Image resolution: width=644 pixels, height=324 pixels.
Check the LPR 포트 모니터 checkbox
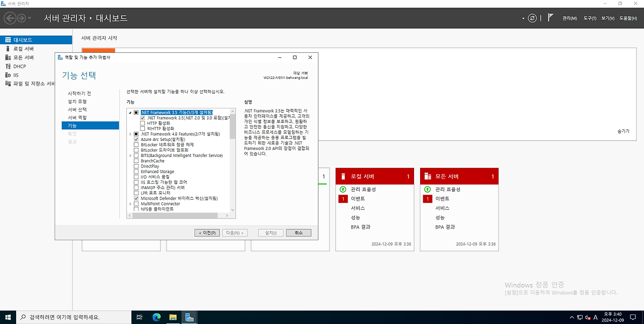[136, 193]
